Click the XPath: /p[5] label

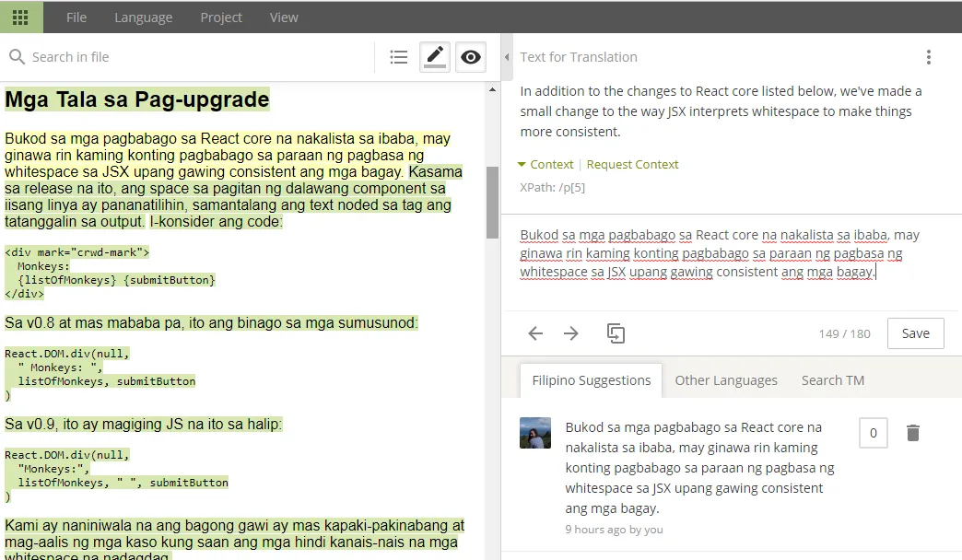pos(552,188)
